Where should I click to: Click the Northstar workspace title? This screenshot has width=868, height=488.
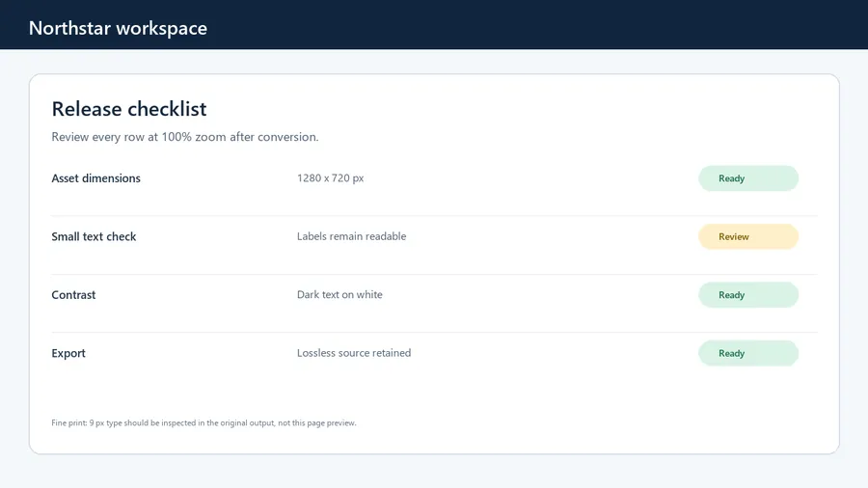118,28
